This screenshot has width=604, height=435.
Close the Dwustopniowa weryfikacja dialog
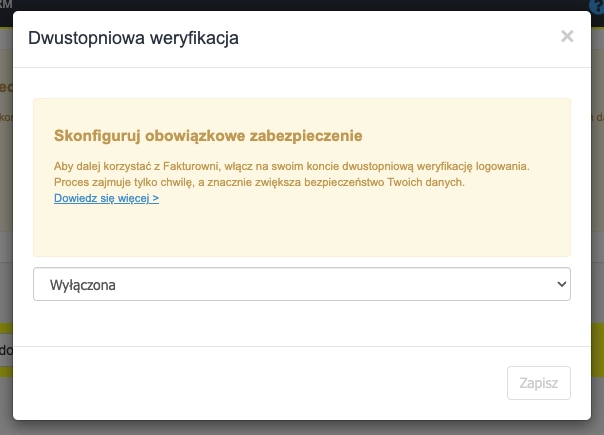567,38
